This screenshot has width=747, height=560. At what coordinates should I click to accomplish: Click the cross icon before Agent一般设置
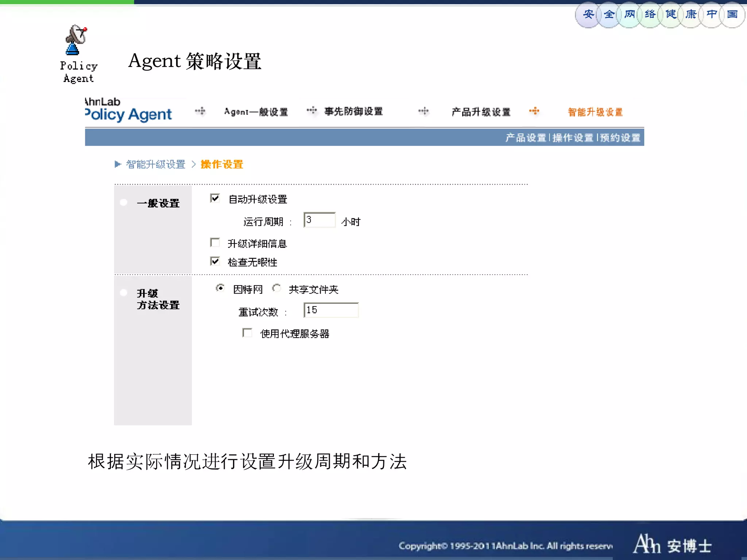(200, 111)
